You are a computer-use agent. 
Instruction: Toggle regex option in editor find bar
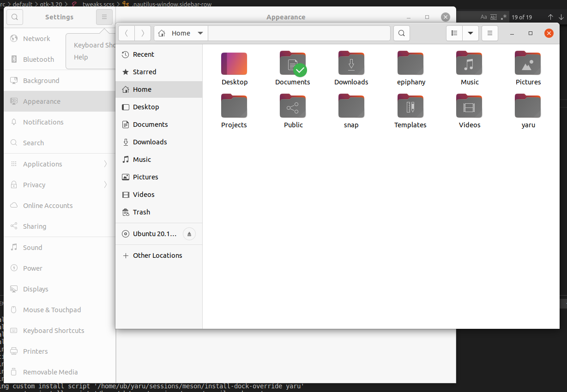coord(503,17)
